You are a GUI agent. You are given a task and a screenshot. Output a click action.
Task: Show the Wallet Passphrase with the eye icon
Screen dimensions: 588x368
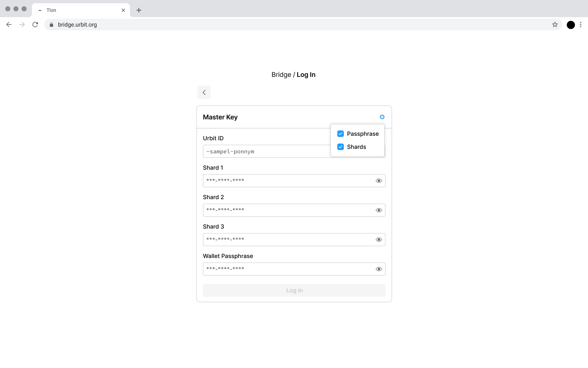click(x=379, y=269)
